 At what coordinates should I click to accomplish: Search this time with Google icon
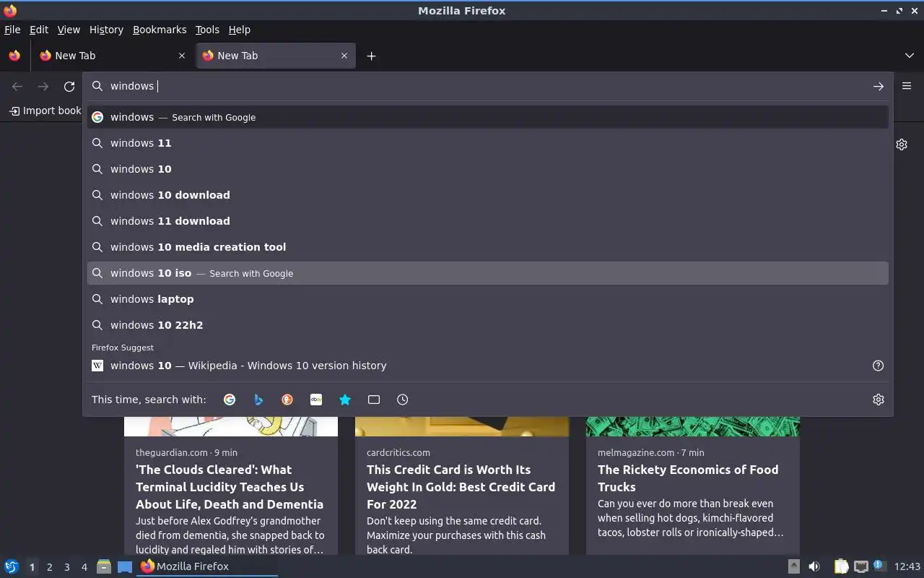(230, 400)
